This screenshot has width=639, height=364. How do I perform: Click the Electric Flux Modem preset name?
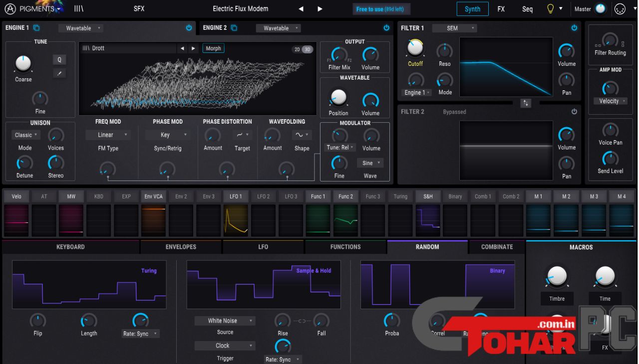tap(240, 9)
